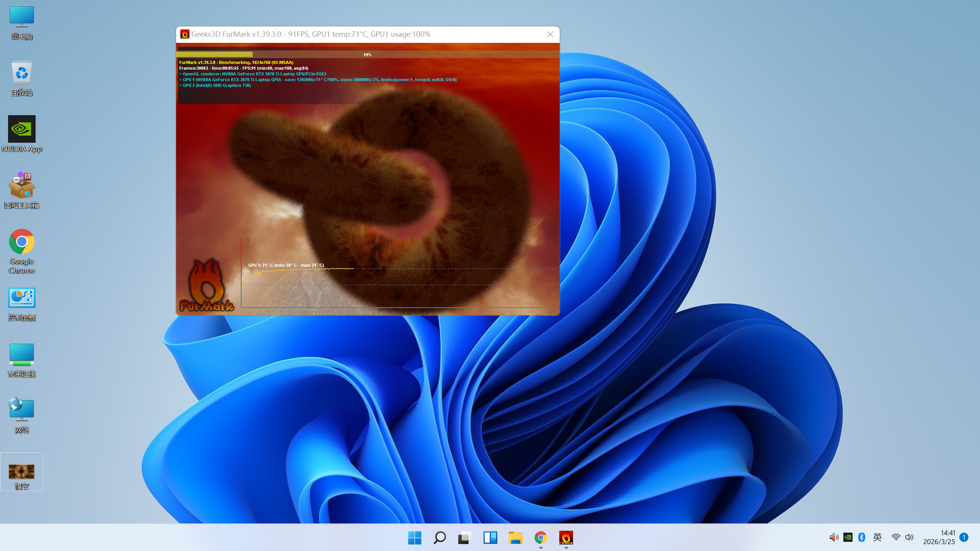Select the 此电脑 desktop icon
The height and width of the screenshot is (551, 980).
point(22,16)
